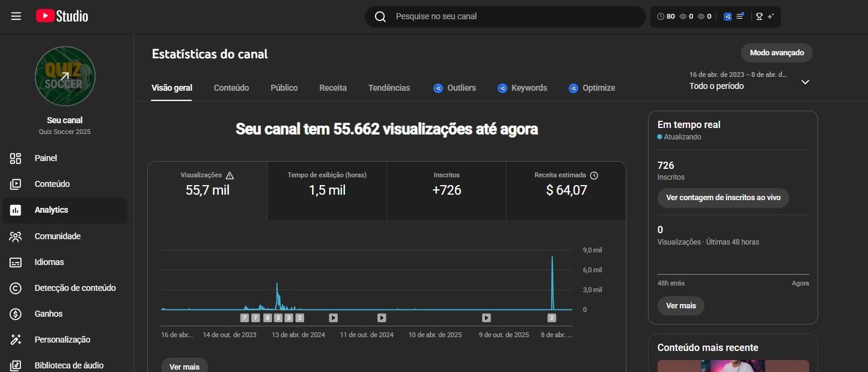Click the 'Agora' axis label
The height and width of the screenshot is (372, 868).
(x=800, y=283)
